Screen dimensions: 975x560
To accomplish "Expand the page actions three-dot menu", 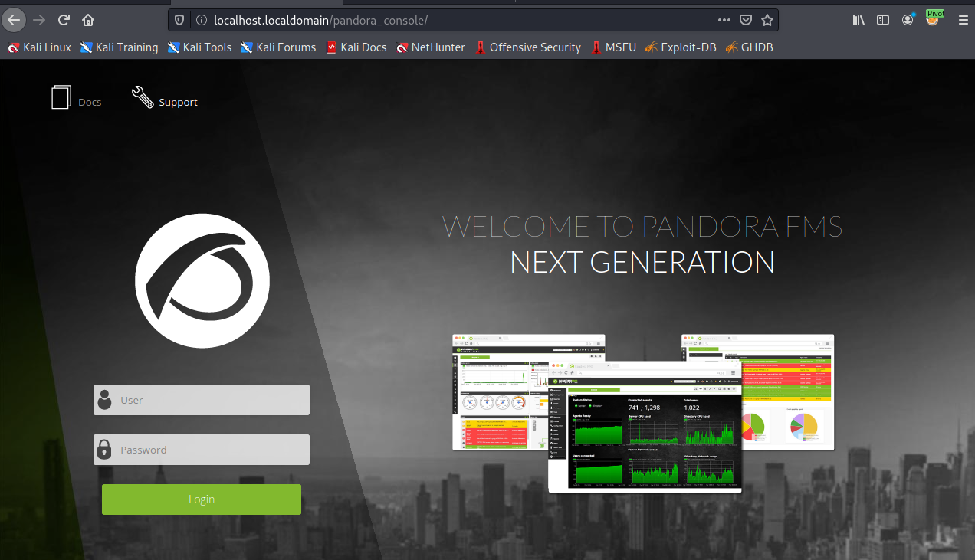I will (x=724, y=20).
